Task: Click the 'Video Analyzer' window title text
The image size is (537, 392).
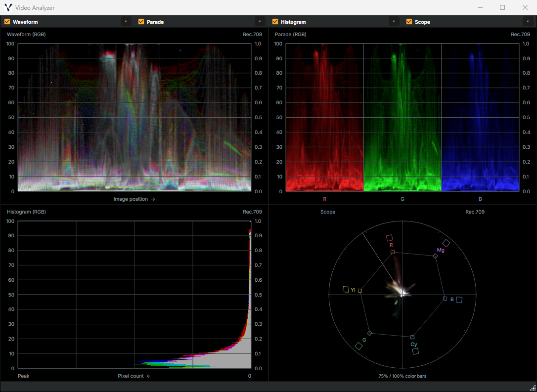Action: (x=35, y=7)
